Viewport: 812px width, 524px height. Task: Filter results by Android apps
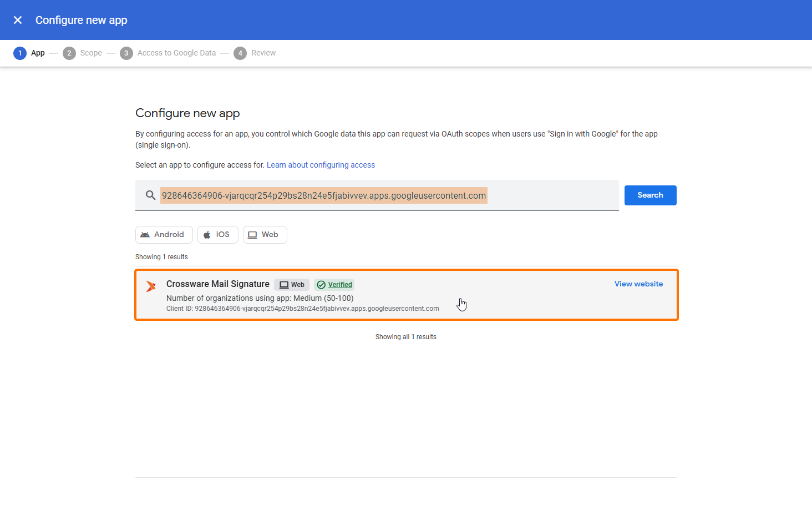(164, 235)
